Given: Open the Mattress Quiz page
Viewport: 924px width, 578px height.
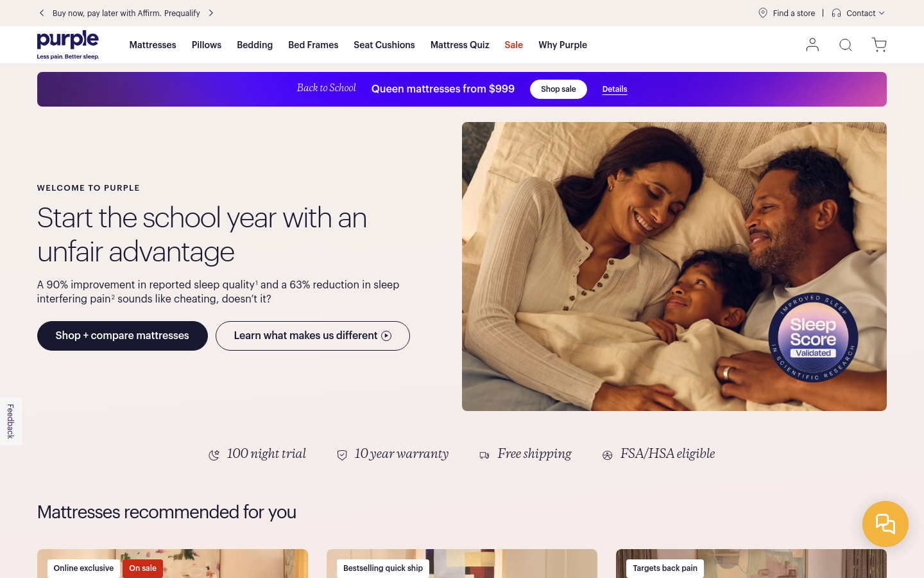Looking at the screenshot, I should [460, 45].
